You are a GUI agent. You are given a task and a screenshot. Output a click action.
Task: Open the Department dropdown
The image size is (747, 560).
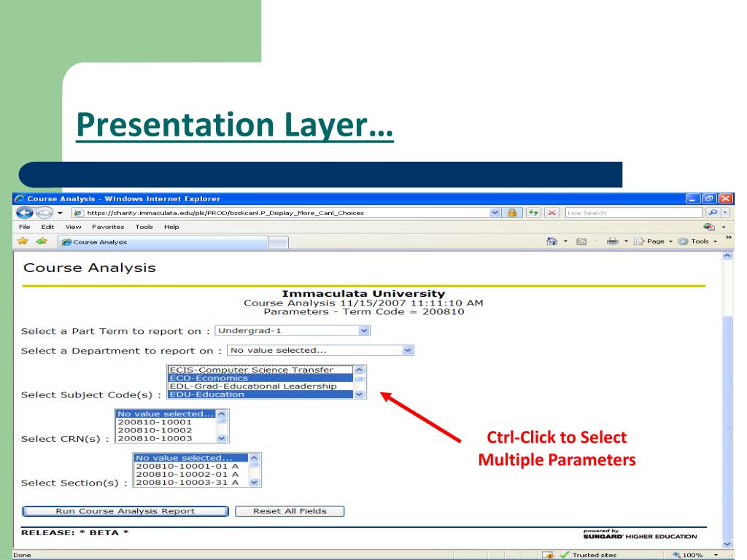tap(320, 351)
